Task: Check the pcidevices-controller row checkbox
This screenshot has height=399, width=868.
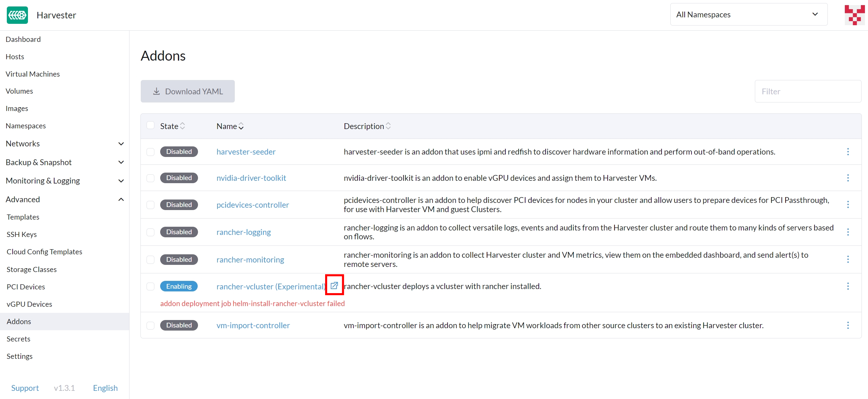Action: click(150, 205)
